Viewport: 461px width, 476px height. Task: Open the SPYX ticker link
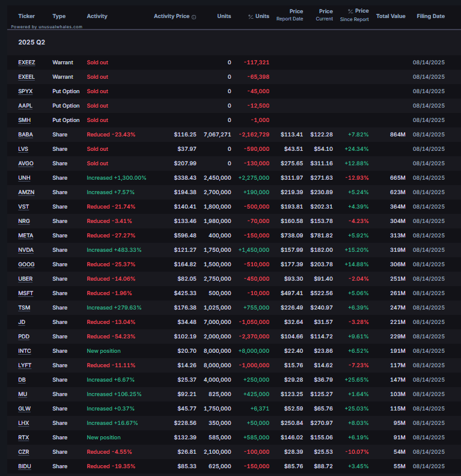click(x=25, y=91)
